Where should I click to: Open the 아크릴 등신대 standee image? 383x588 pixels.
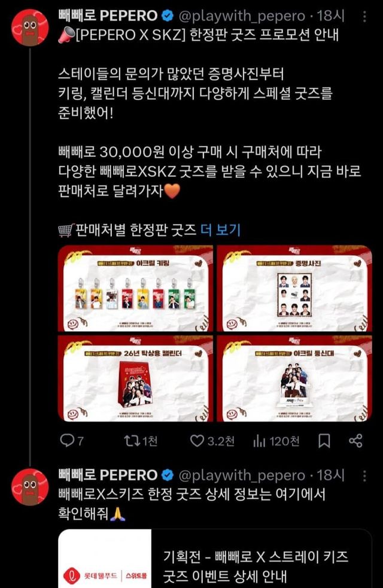click(x=294, y=378)
